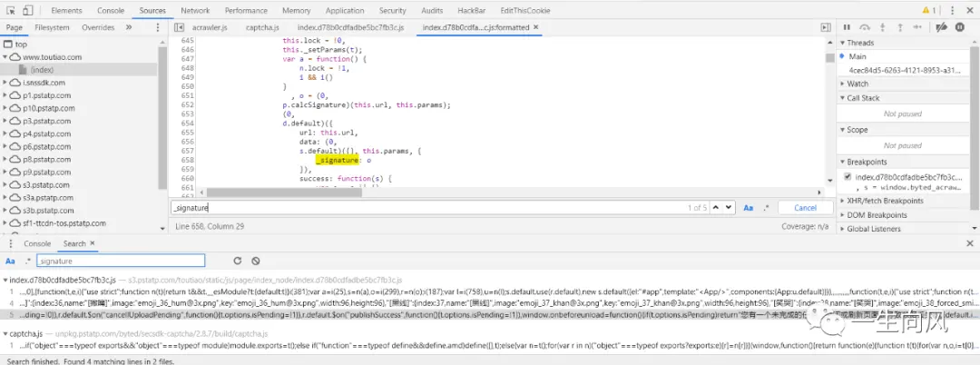This screenshot has width=980, height=365.
Task: Switch to the Filesystem navigator tab
Action: (53, 27)
